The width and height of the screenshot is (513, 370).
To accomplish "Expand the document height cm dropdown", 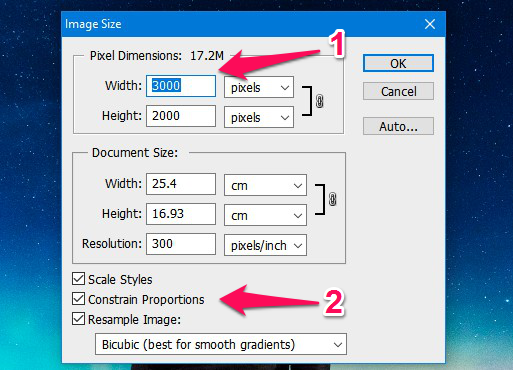I will coord(265,215).
